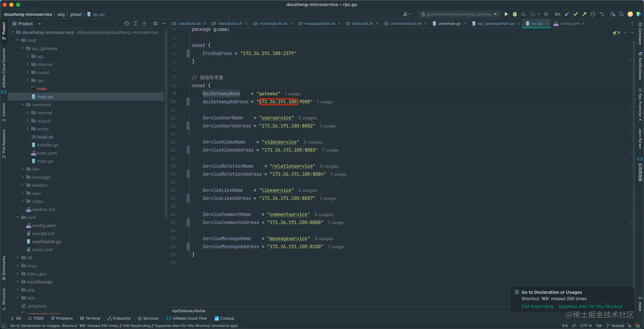Switch to the comment/build.sh tab

[x=405, y=23]
